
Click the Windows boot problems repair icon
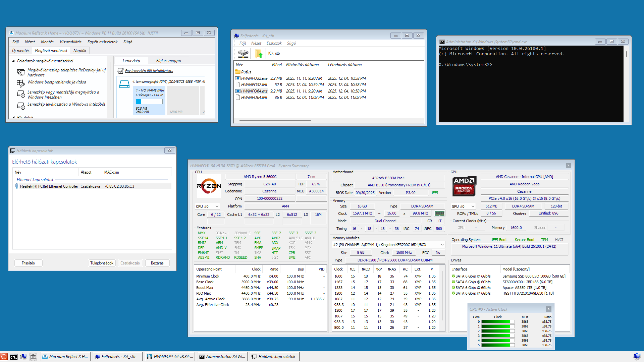coord(21,83)
